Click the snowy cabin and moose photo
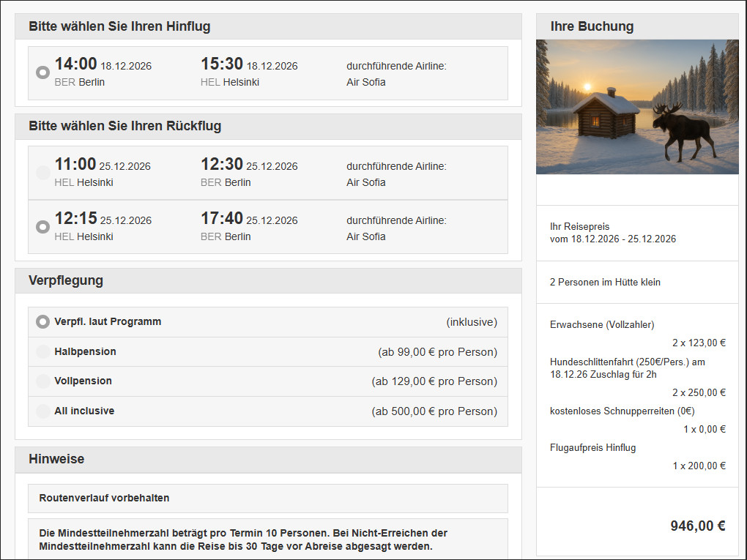Image resolution: width=747 pixels, height=560 pixels. coord(637,107)
